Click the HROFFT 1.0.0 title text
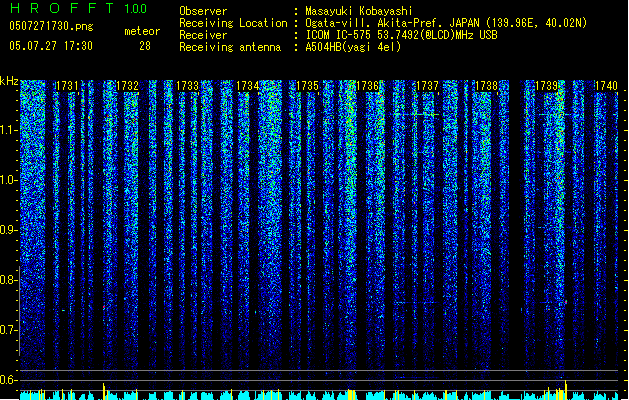Image resolution: width=629 pixels, height=400 pixels. [x=79, y=8]
